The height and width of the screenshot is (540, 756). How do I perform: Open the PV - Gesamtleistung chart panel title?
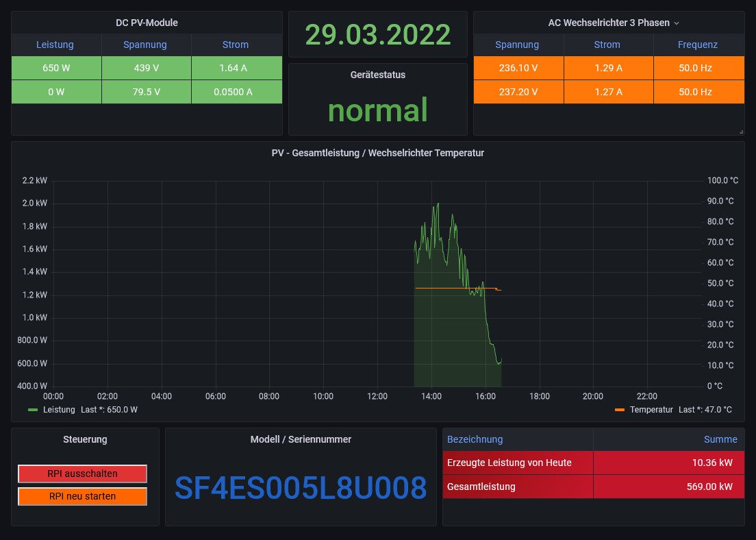tap(377, 153)
